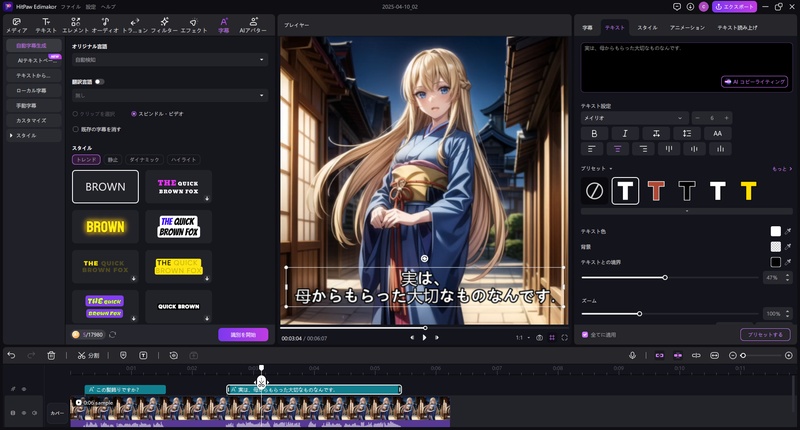Open the line spacing option icon

point(687,133)
